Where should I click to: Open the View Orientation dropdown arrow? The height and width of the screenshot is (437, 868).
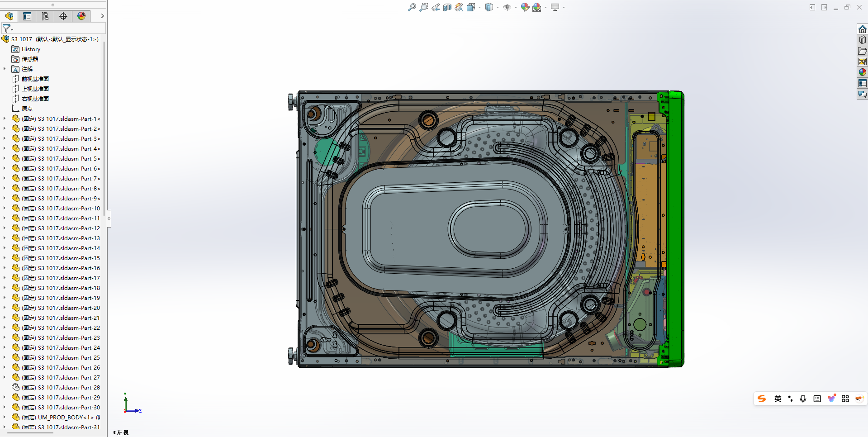(479, 7)
